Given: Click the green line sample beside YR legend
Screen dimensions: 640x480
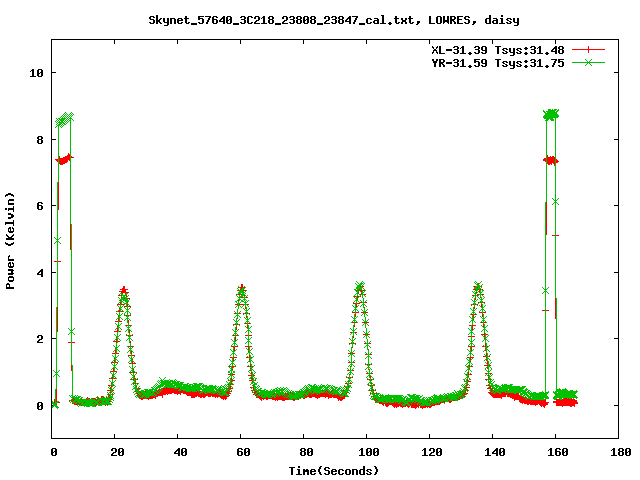Looking at the screenshot, I should (x=588, y=62).
